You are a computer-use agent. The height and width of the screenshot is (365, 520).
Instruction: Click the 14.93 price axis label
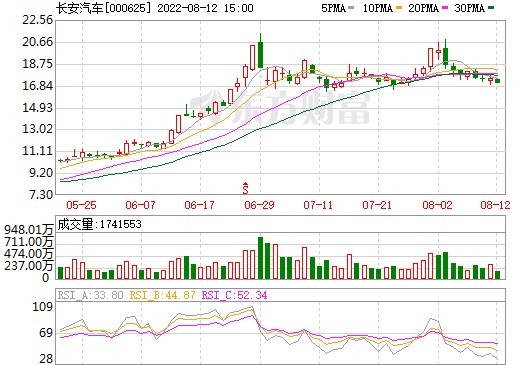[38, 108]
